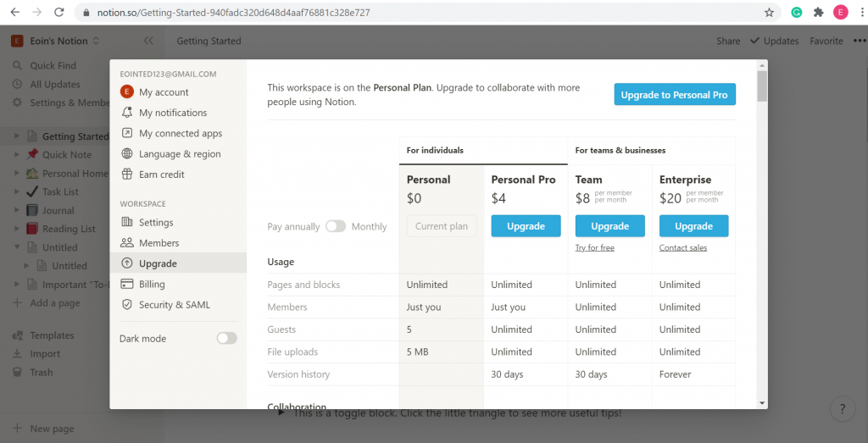The height and width of the screenshot is (443, 868).
Task: Expand the Reading List page tree
Action: click(x=17, y=229)
